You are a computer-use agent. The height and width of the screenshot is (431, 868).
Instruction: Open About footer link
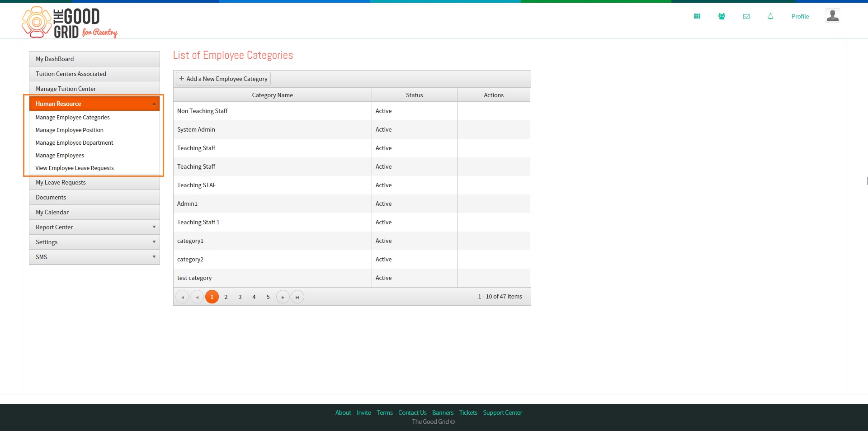coord(343,412)
